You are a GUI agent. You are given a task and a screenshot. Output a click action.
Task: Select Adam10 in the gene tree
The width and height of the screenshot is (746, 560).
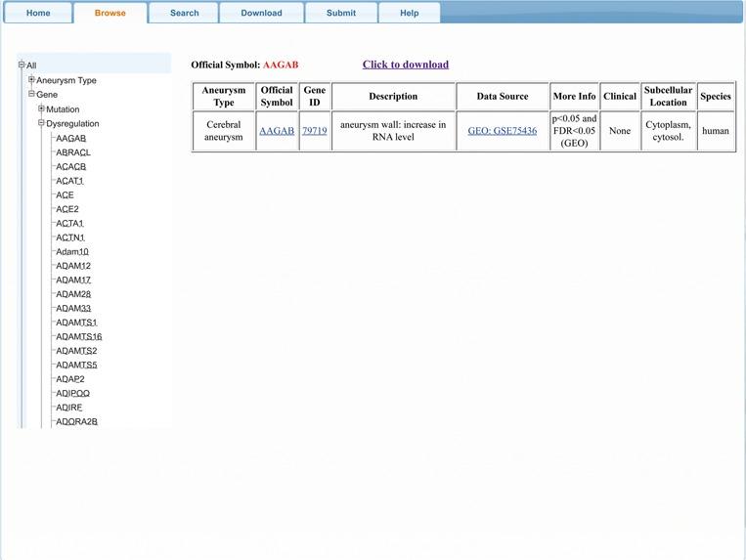pos(72,251)
